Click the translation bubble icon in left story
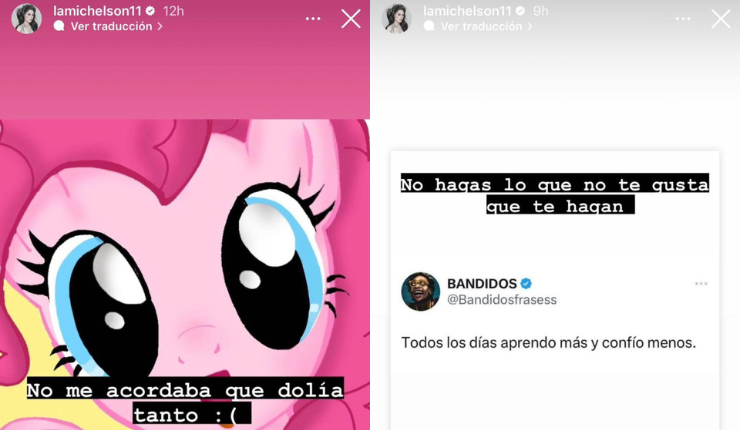The image size is (740, 430). tap(59, 26)
